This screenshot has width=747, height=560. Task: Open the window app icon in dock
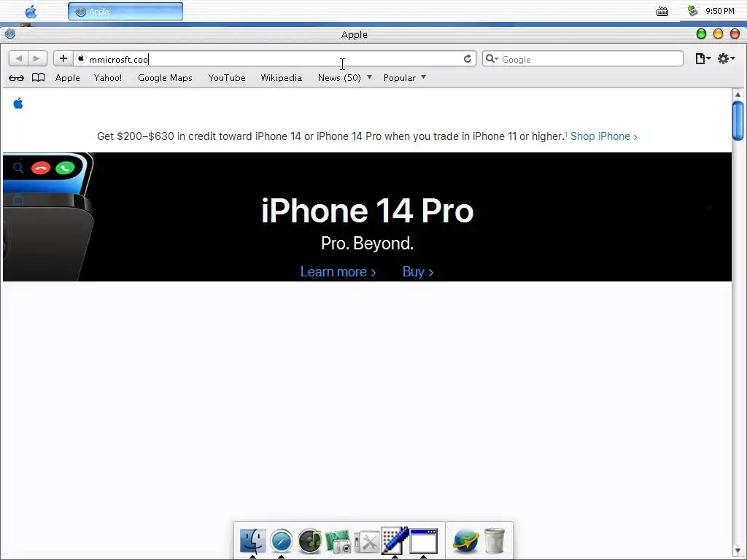tap(424, 541)
